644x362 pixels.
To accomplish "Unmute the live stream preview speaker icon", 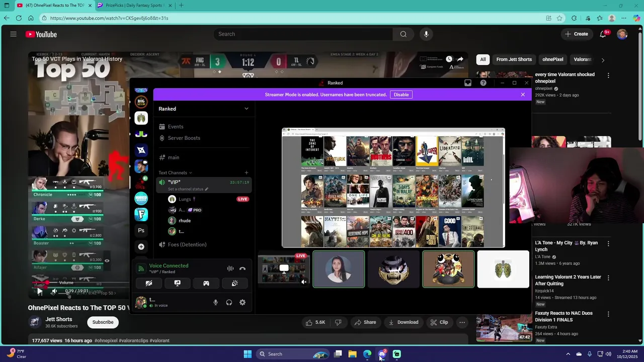I will [303, 282].
